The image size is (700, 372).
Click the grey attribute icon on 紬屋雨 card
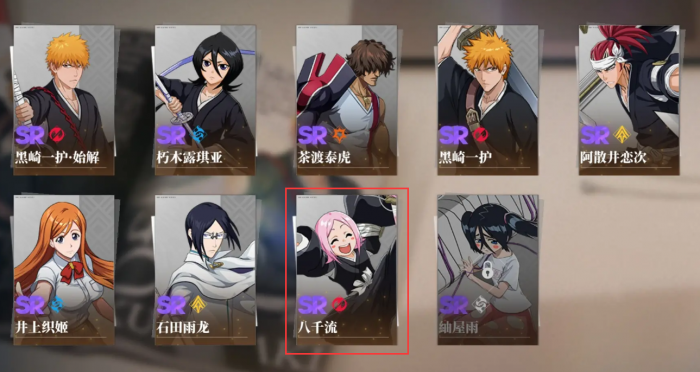pos(480,304)
